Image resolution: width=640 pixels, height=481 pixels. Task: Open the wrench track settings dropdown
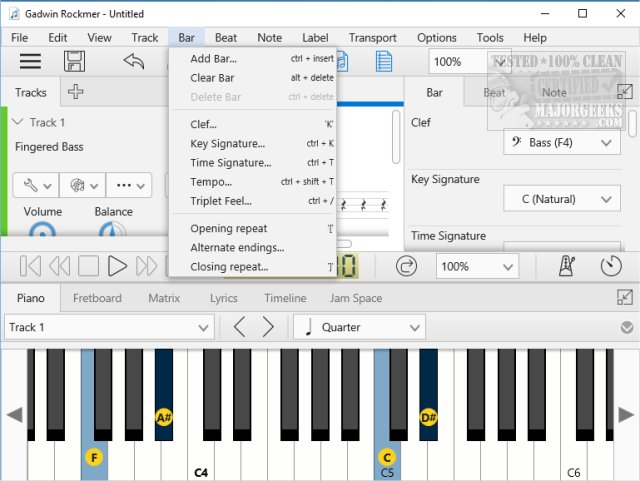point(36,186)
